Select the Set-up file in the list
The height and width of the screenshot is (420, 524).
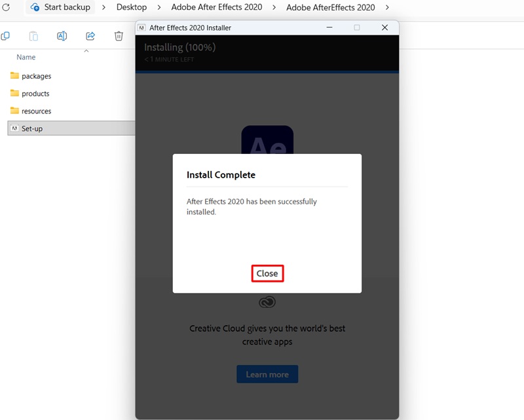point(31,129)
